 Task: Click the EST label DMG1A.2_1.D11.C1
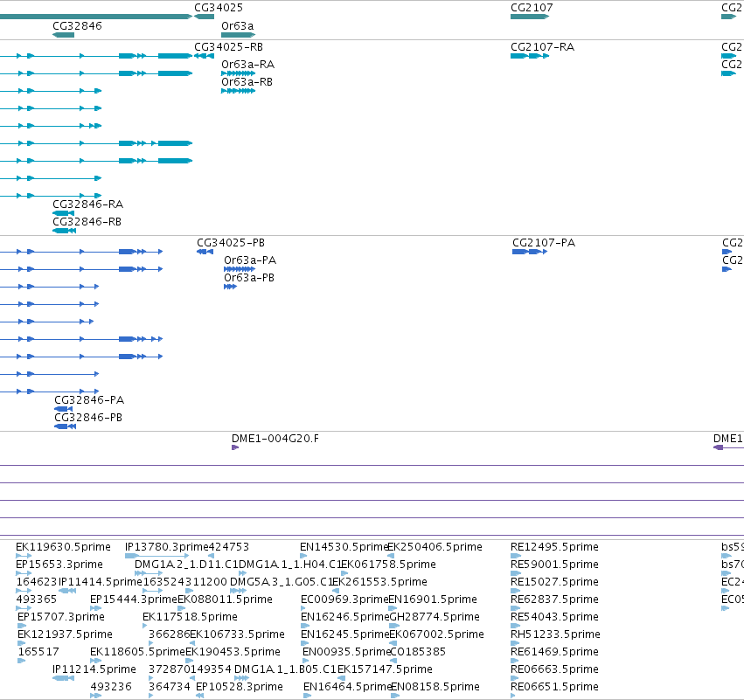click(x=186, y=565)
